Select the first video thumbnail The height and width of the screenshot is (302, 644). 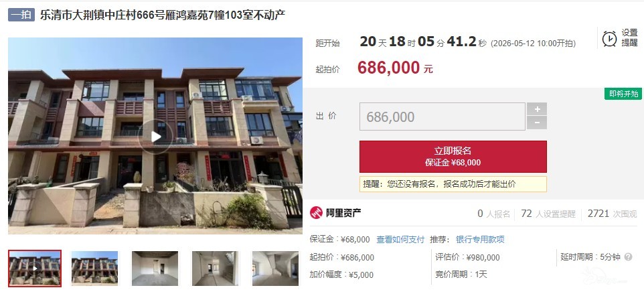click(35, 269)
